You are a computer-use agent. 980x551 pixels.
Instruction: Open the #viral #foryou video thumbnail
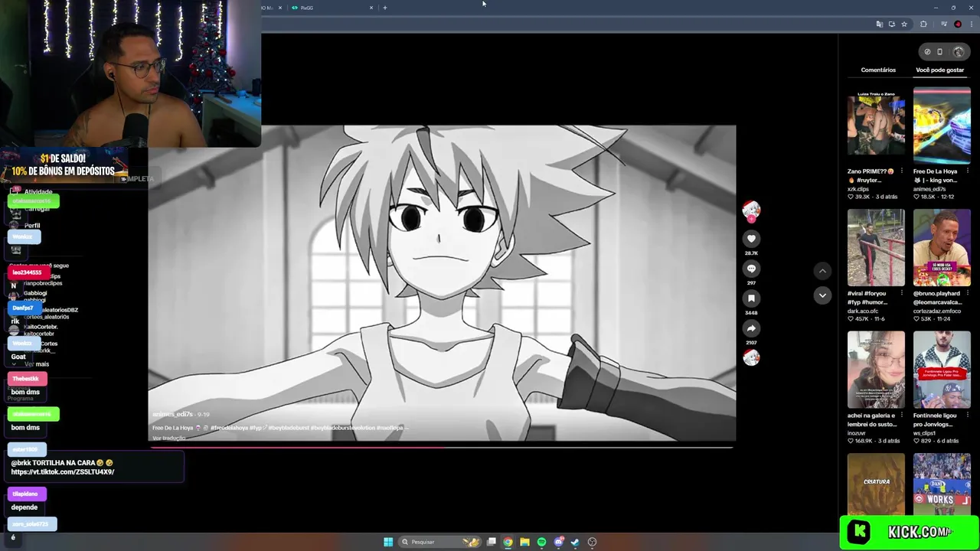pos(876,247)
